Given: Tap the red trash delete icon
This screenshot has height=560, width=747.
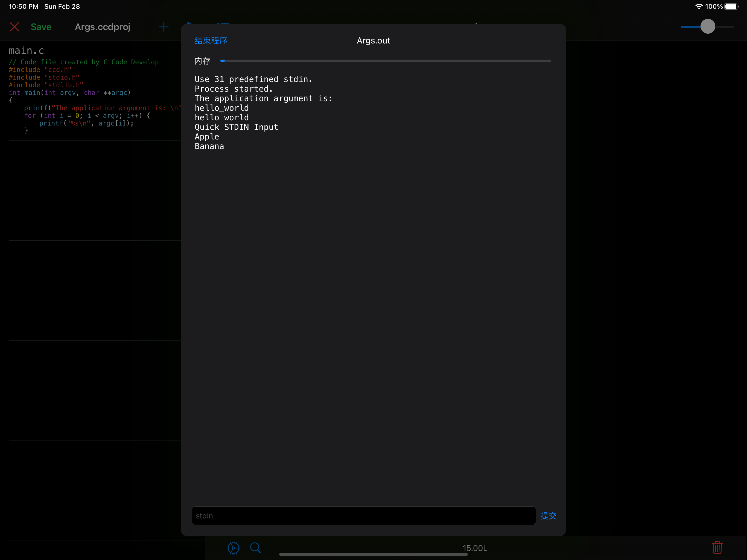Looking at the screenshot, I should [717, 547].
